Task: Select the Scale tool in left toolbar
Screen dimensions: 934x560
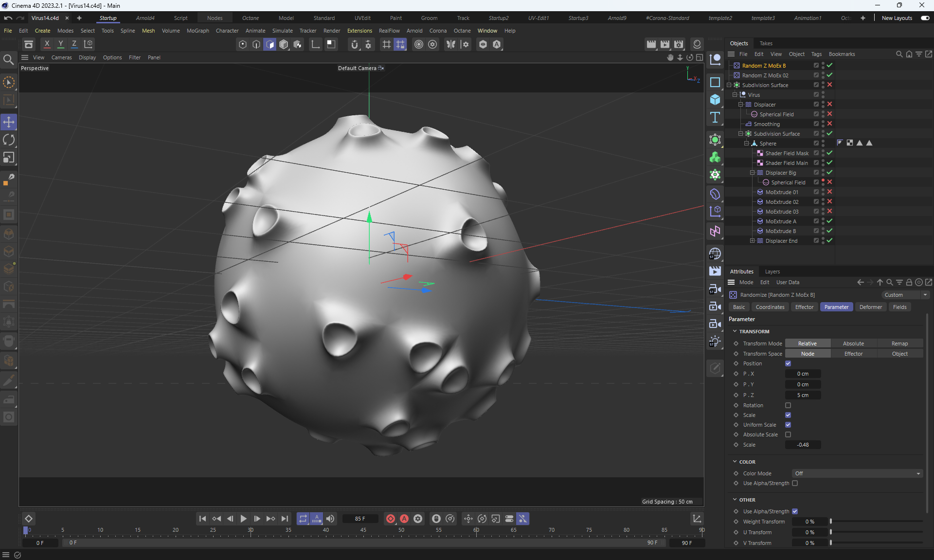Action: click(x=9, y=158)
